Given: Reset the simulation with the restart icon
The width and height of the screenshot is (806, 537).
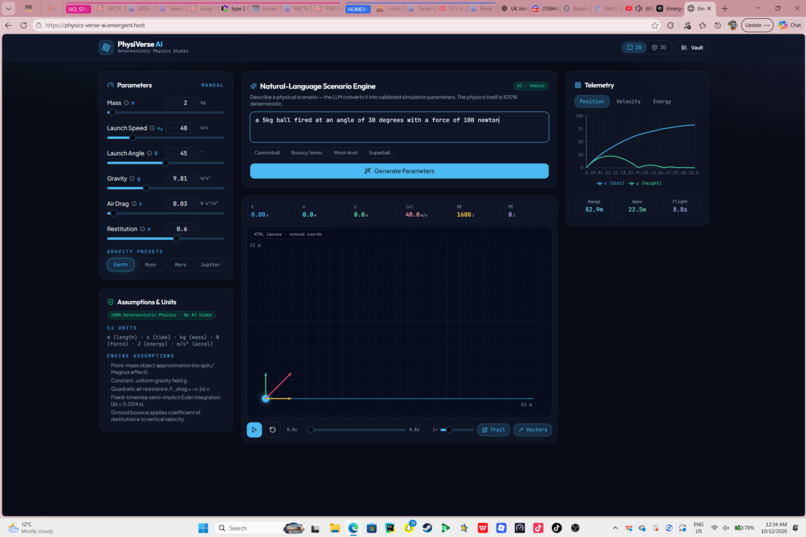Looking at the screenshot, I should tap(273, 430).
